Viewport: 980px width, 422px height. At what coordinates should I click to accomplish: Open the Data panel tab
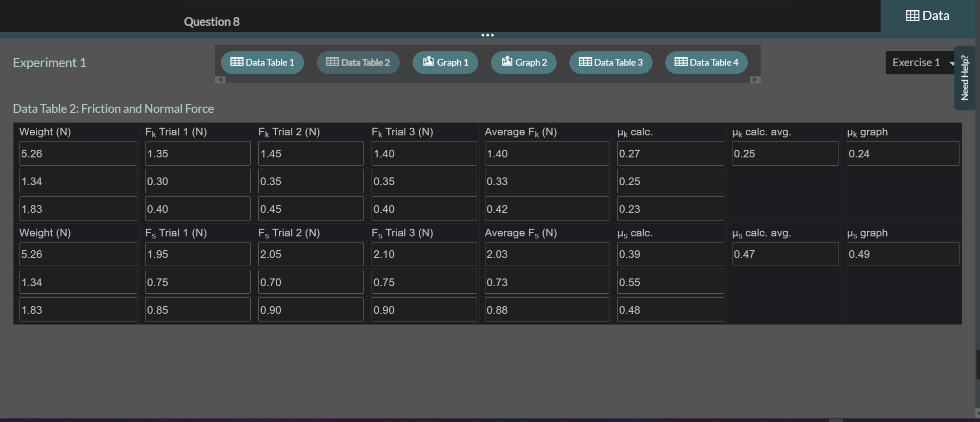tap(928, 16)
